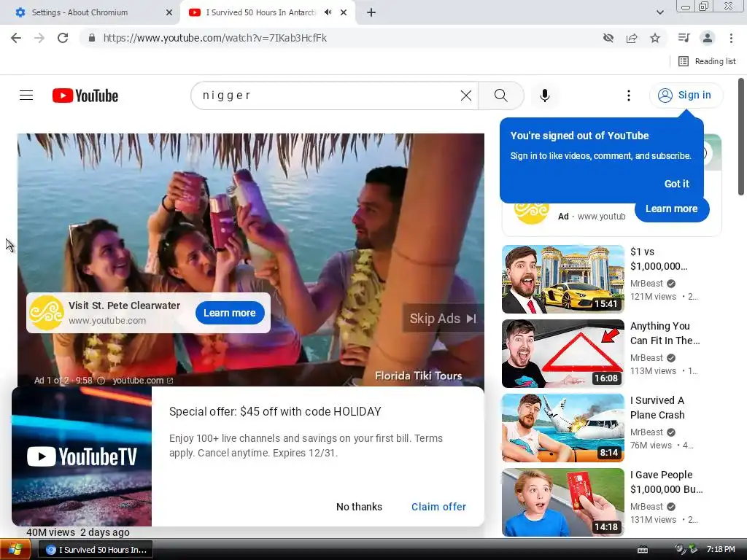Open the $1 vs $1,000,000 video thumbnail
Image resolution: width=747 pixels, height=560 pixels.
pyautogui.click(x=562, y=279)
